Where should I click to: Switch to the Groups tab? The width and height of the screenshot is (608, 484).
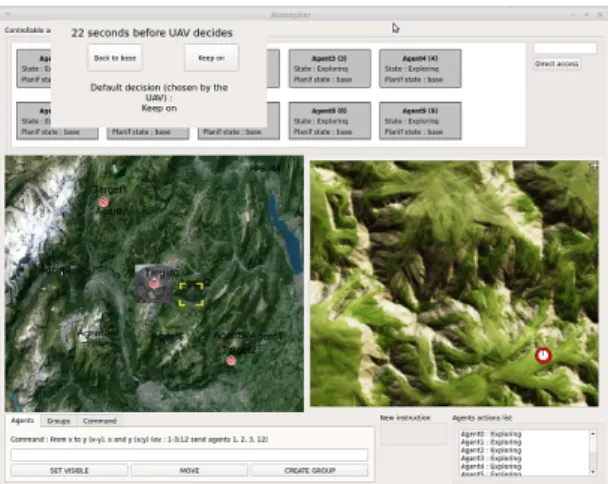pyautogui.click(x=59, y=421)
